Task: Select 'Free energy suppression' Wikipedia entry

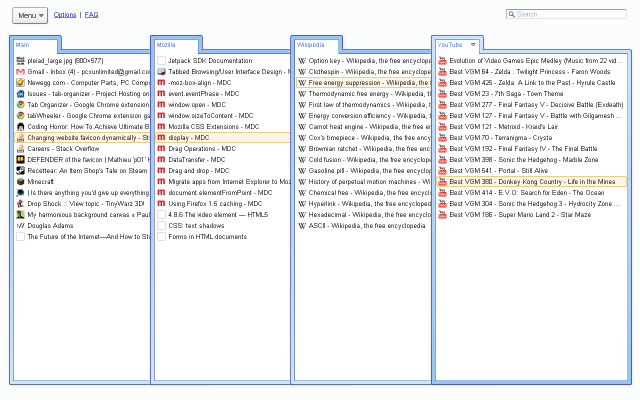Action: click(364, 83)
